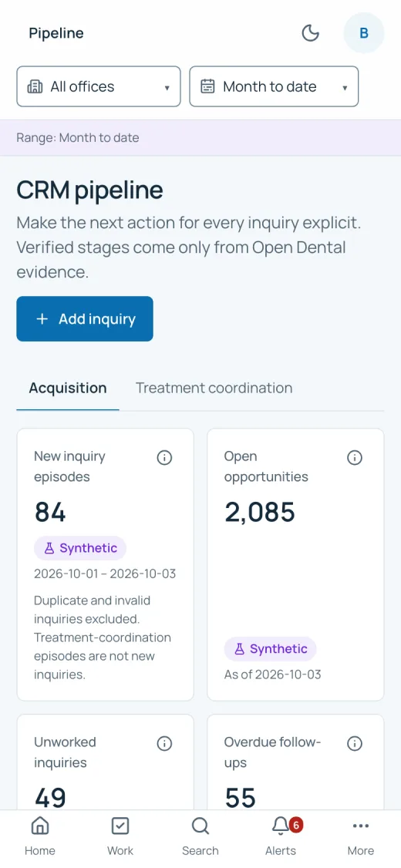Click the 2,085 open opportunities value
Image resolution: width=401 pixels, height=868 pixels.
(260, 512)
